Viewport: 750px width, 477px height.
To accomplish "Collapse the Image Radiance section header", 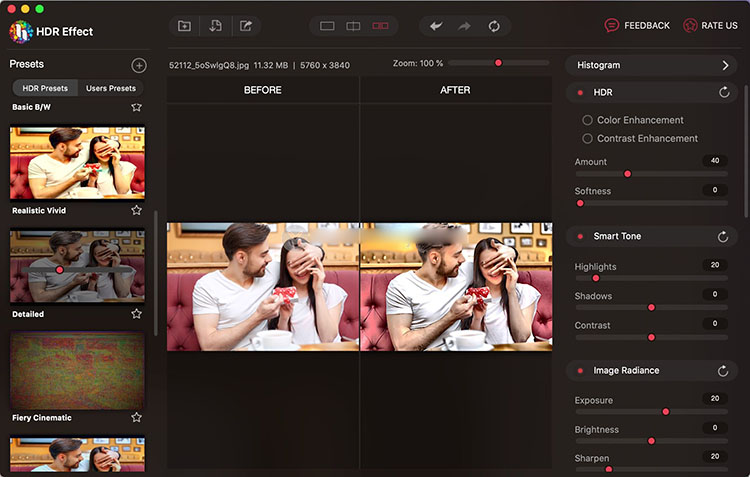I will pyautogui.click(x=626, y=371).
